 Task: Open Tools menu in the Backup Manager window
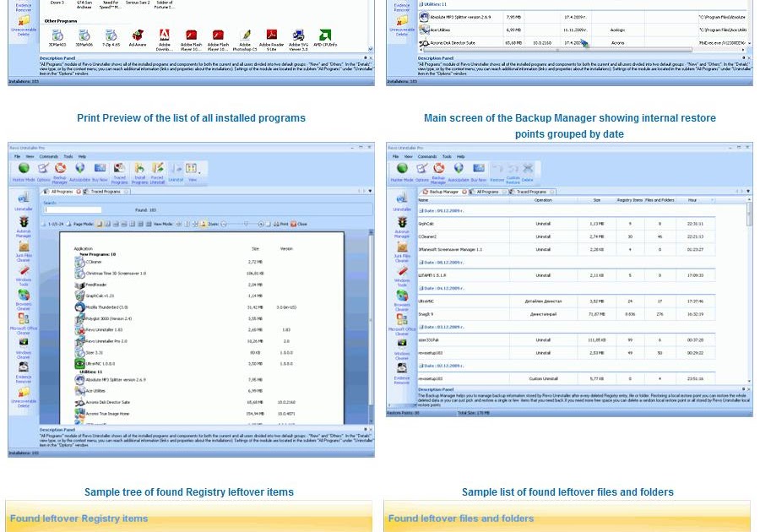coord(447,156)
